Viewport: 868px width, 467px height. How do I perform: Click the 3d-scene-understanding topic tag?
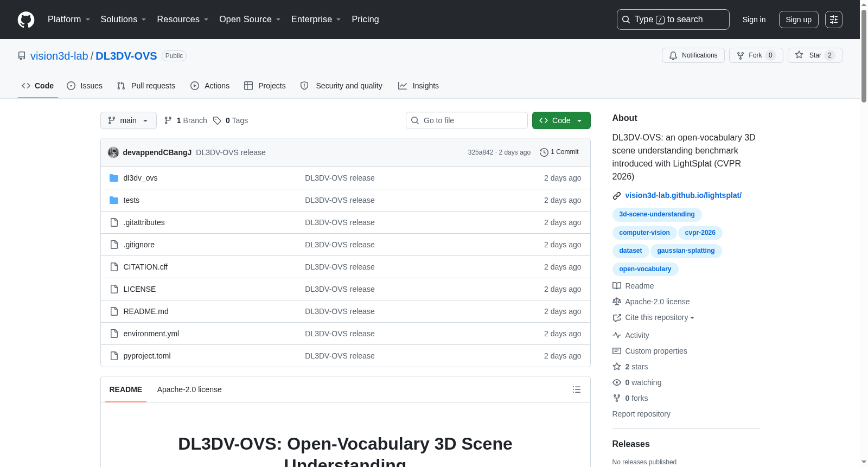pos(657,214)
